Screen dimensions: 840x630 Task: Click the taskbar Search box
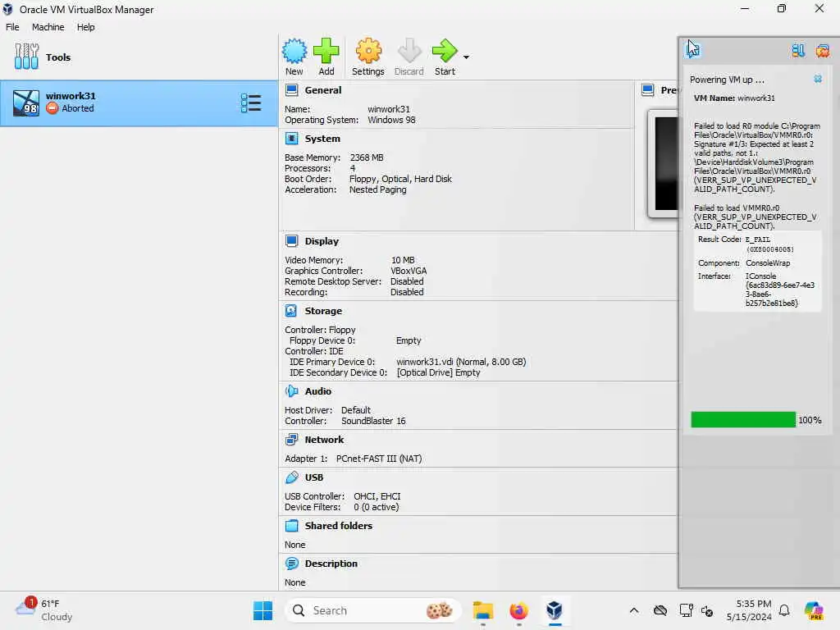tap(373, 610)
